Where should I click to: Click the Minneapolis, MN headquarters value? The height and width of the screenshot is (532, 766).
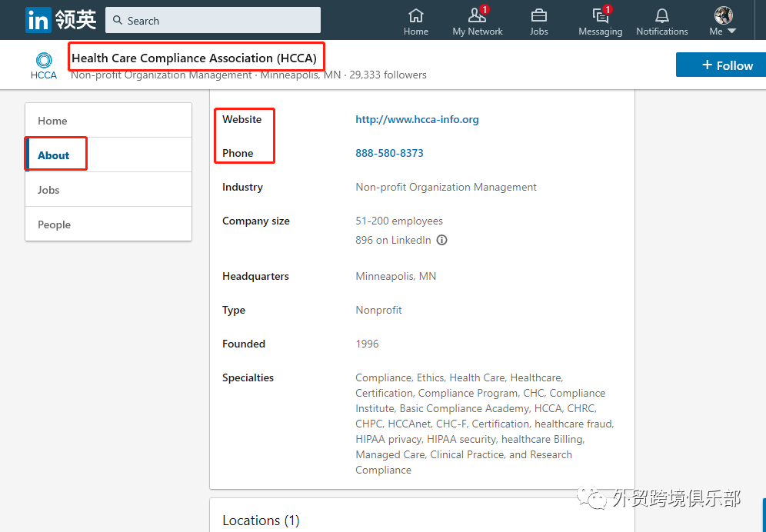396,276
